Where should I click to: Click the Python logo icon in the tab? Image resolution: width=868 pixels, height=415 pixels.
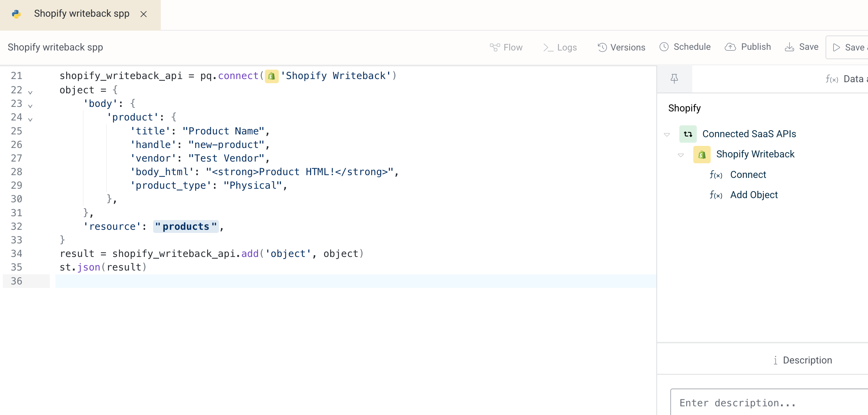[16, 14]
